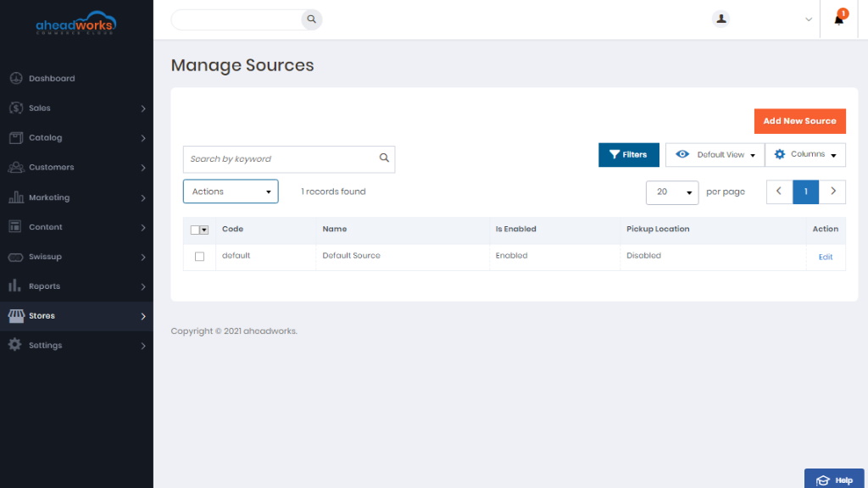868x488 pixels.
Task: Expand the Reports menu chevron
Action: pos(142,286)
